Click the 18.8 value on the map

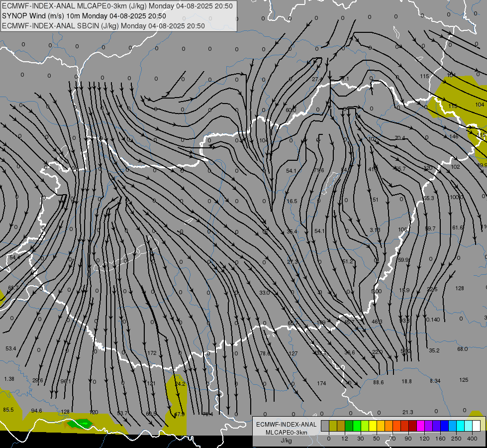406,381
